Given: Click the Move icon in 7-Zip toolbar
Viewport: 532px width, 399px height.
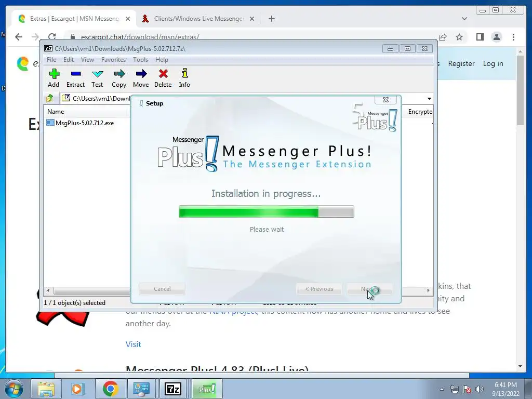Looking at the screenshot, I should (141, 74).
